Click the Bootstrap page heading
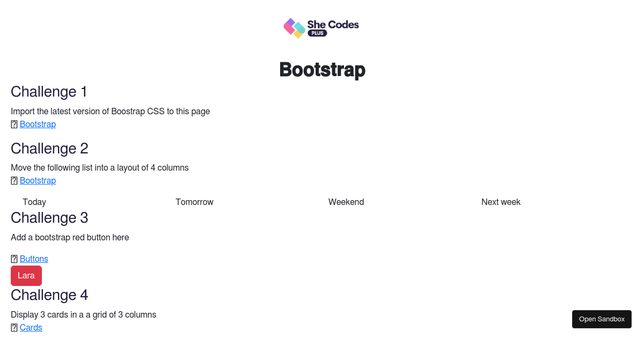The width and height of the screenshot is (644, 338). point(322,70)
